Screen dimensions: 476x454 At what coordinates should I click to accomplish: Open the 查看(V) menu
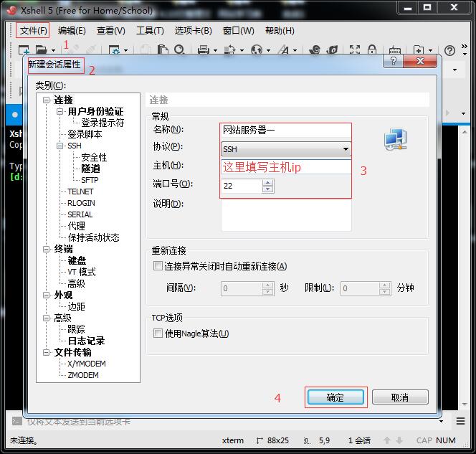[111, 30]
